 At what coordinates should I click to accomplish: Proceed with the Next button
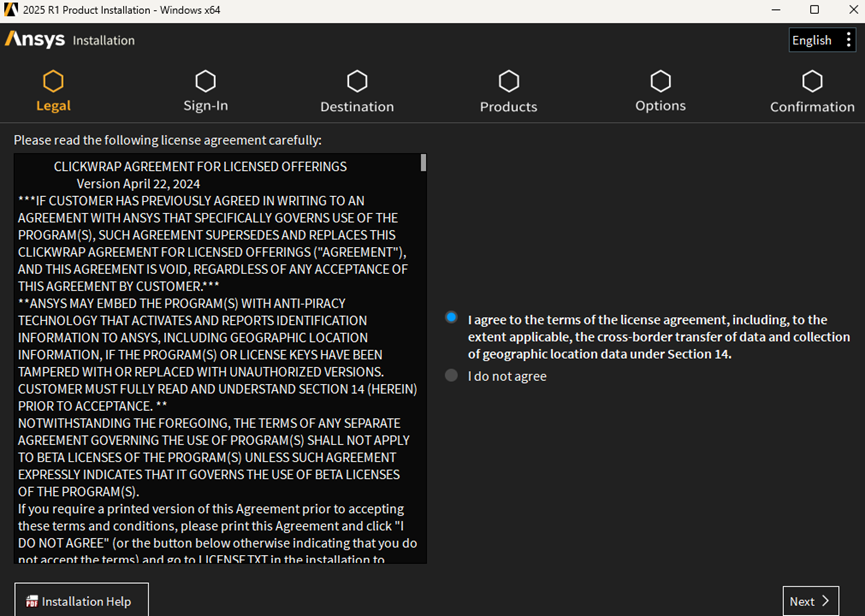click(x=810, y=601)
